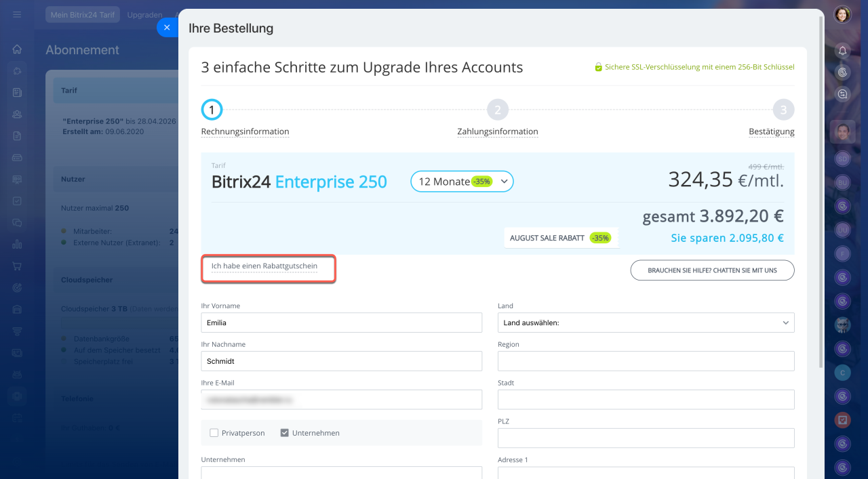Open the Land auswählen dropdown
The image size is (868, 479).
646,322
